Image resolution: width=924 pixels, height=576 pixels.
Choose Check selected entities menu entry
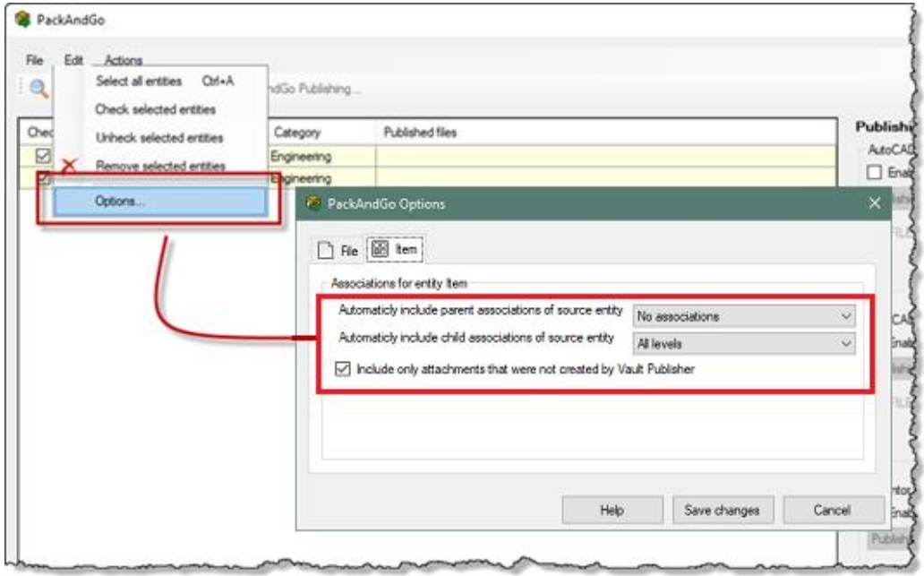[x=155, y=110]
